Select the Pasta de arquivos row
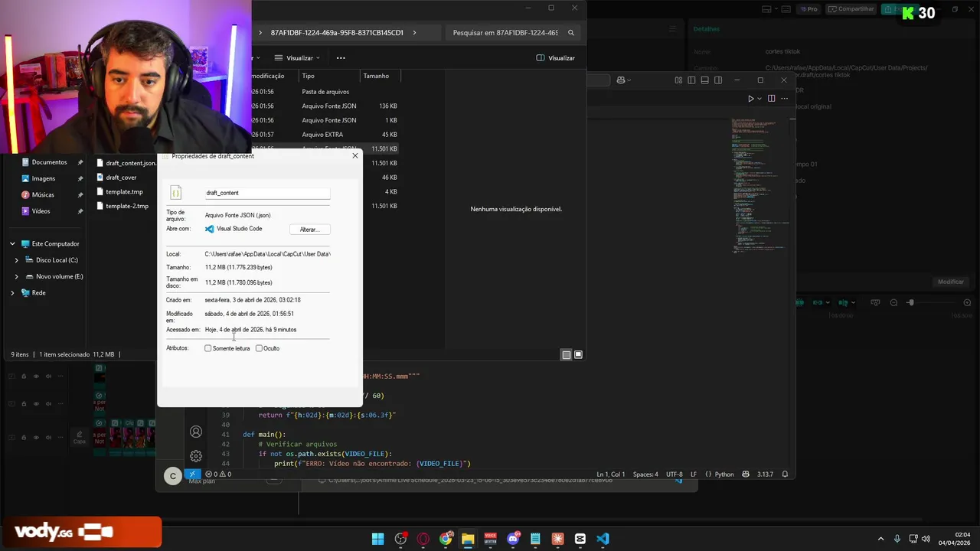 [326, 92]
